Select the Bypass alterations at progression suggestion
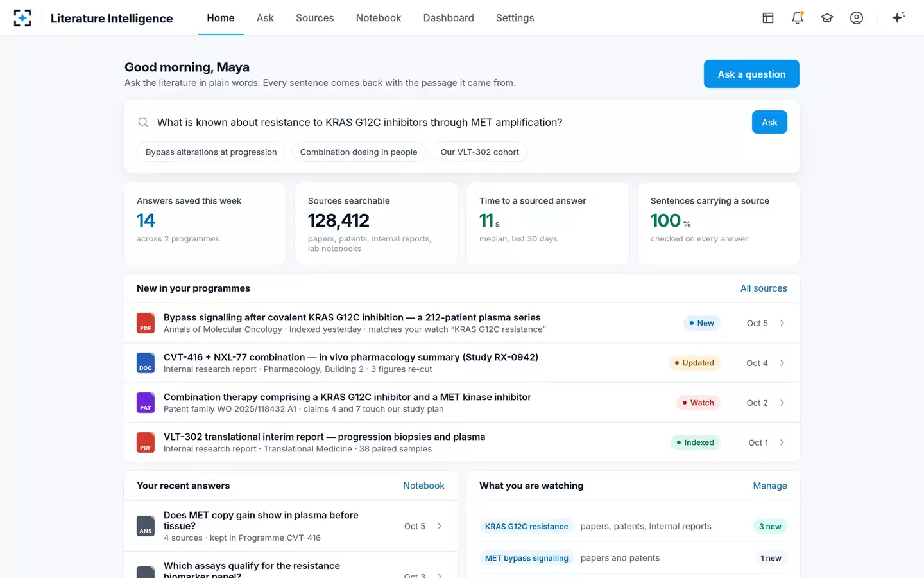This screenshot has height=578, width=924. point(211,152)
